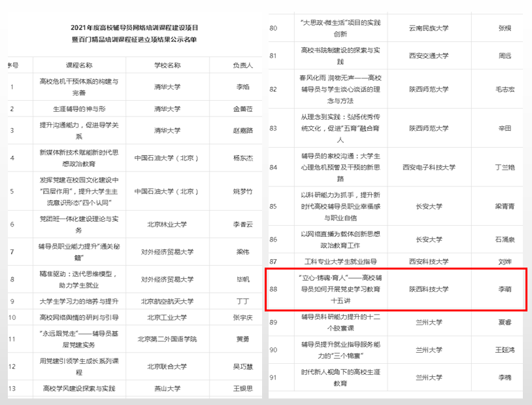Click the name 李萌 in highlighted row 88
This screenshot has height=405, width=532.
505,289
